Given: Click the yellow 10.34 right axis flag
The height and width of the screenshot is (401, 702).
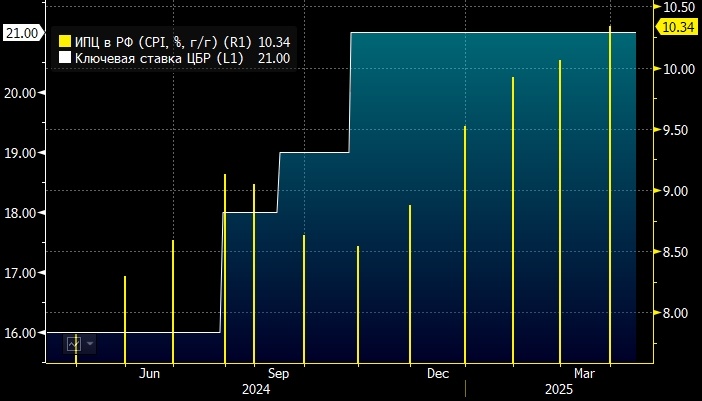Looking at the screenshot, I should [x=677, y=27].
